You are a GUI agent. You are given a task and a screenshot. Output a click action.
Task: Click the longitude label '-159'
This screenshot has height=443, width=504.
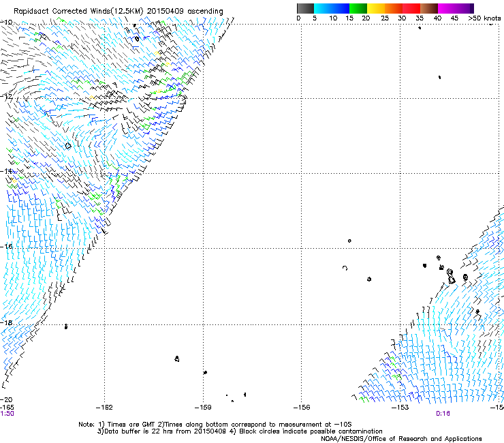pyautogui.click(x=203, y=408)
